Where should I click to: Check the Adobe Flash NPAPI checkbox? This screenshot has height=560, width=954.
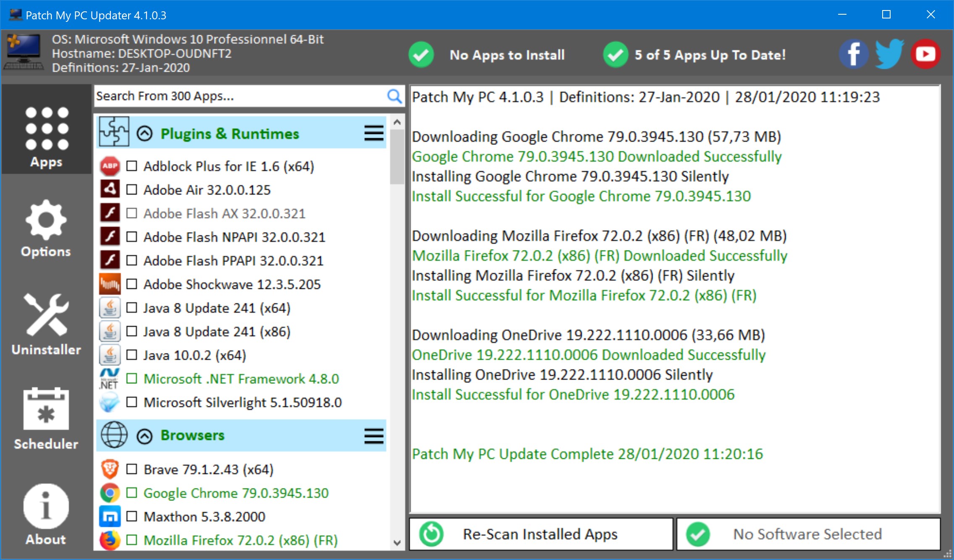132,237
